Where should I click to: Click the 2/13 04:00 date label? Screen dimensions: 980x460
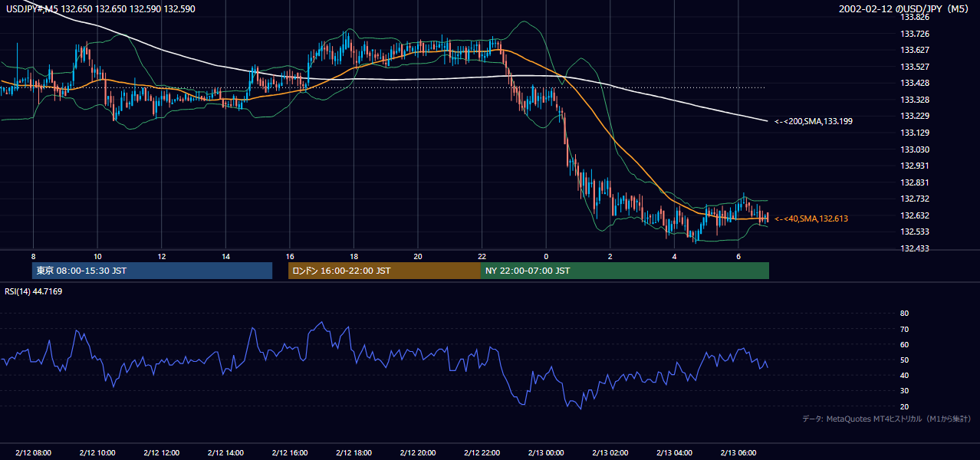pos(674,452)
